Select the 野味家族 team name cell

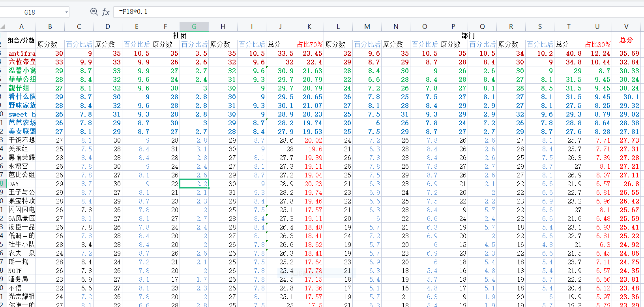[x=21, y=105]
